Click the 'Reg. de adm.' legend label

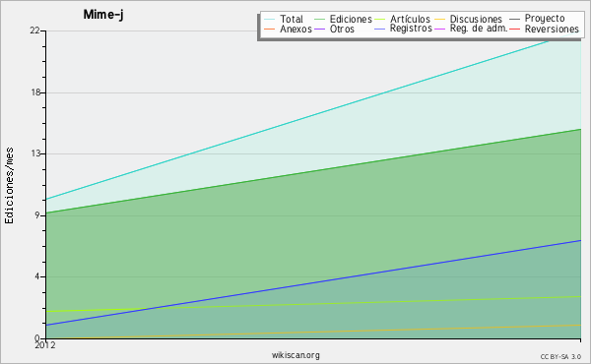click(479, 29)
